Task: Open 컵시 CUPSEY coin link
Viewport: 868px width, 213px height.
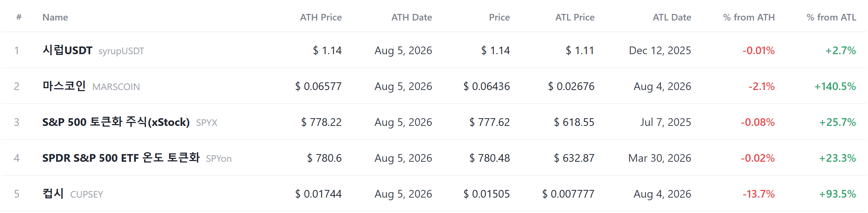Action: click(73, 194)
